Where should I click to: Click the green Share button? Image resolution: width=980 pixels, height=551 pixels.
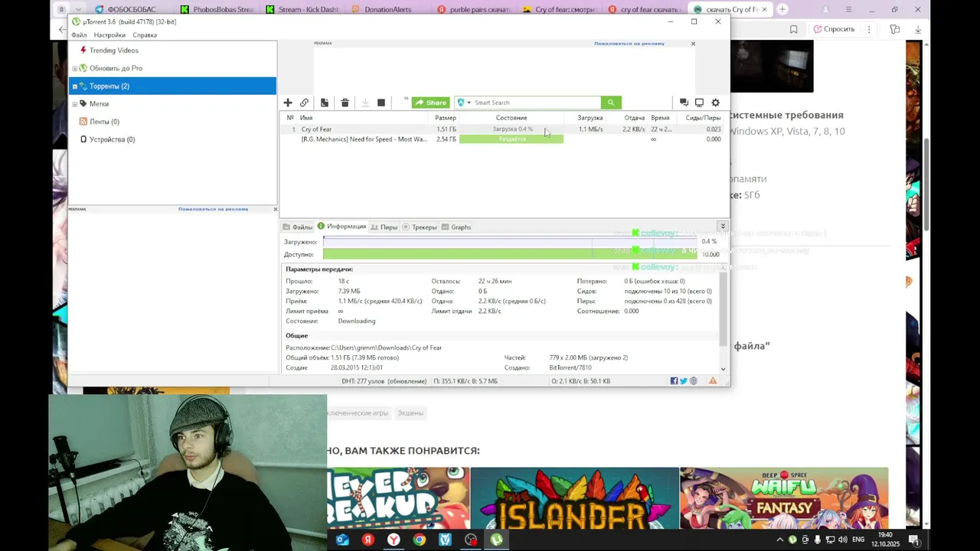430,103
